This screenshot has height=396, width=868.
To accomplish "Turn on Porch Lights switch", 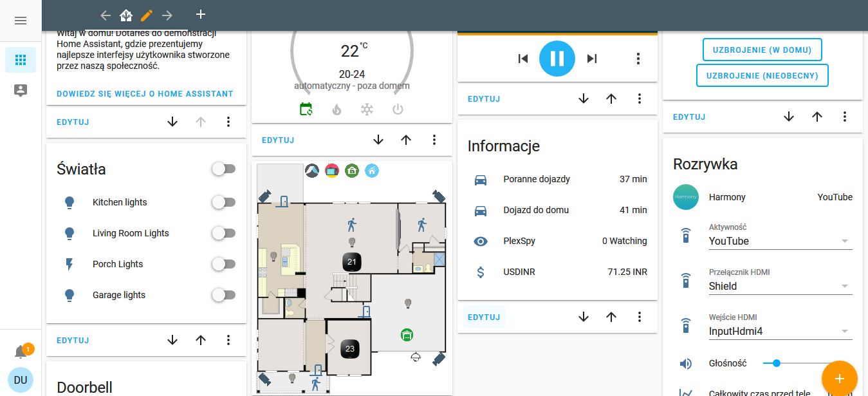I will tap(223, 264).
